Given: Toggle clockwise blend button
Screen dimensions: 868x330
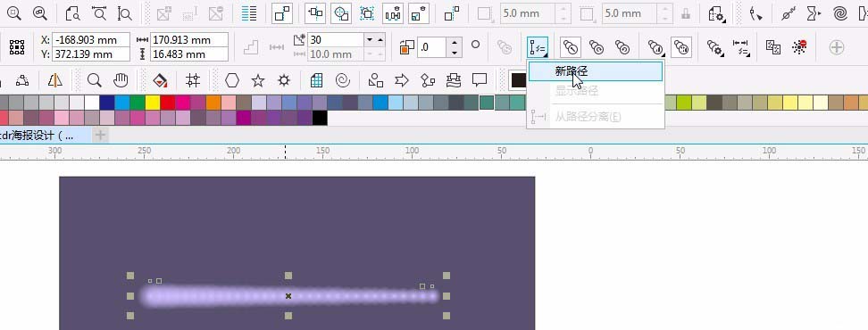Looking at the screenshot, I should pos(597,47).
